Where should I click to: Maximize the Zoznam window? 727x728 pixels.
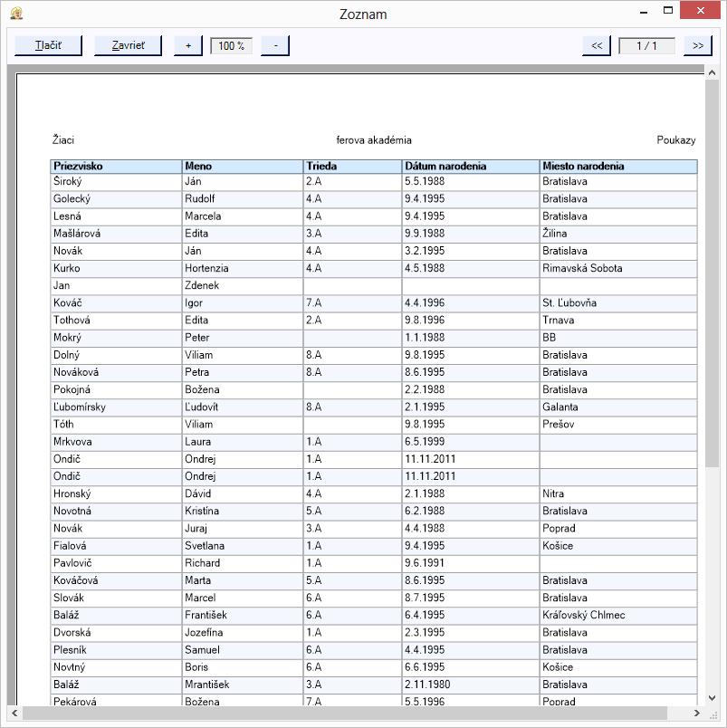click(x=668, y=10)
